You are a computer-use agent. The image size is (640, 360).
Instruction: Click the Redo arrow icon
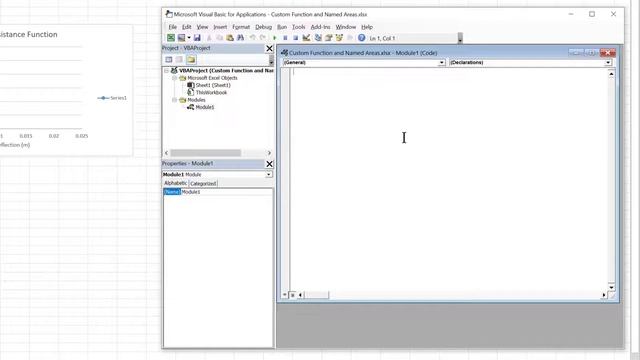[x=263, y=38]
